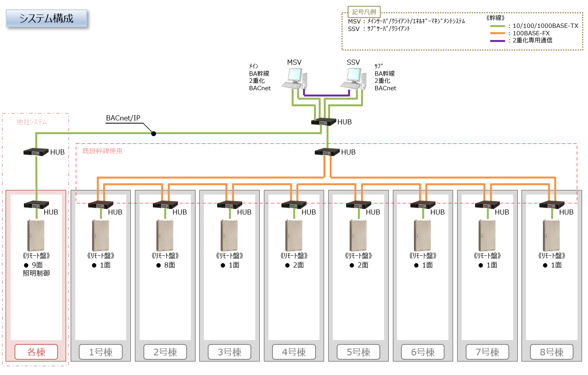Click the 記号凡例 legend header box
588x375 pixels.
pos(364,12)
